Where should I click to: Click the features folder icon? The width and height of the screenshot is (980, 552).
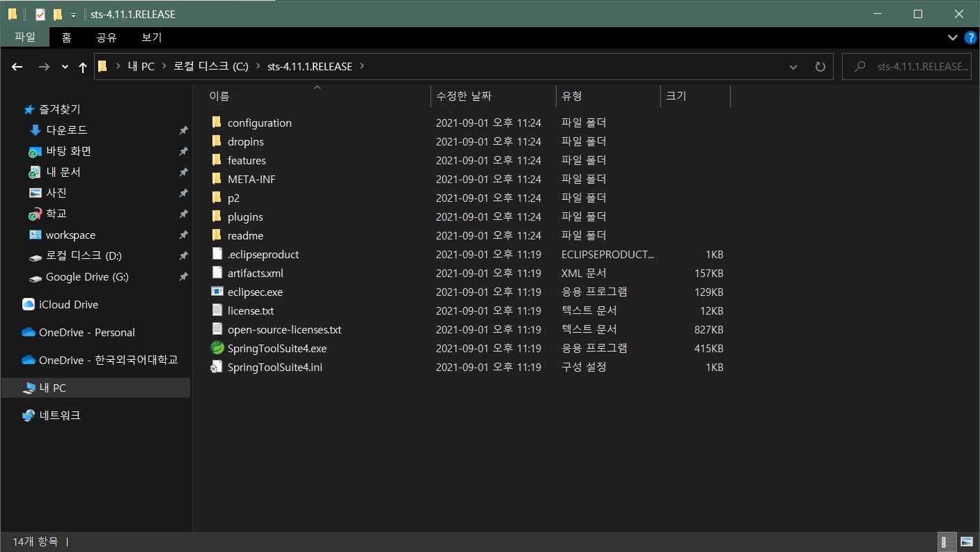tap(217, 160)
